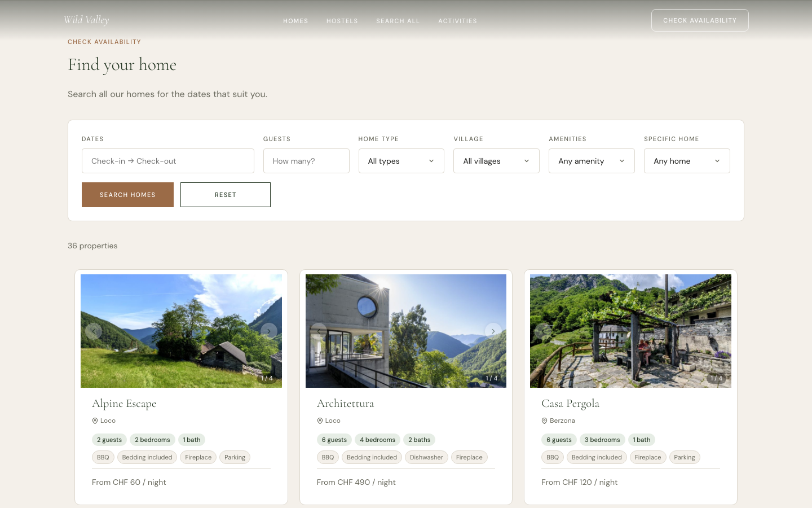Open the Home Type dropdown

(401, 161)
